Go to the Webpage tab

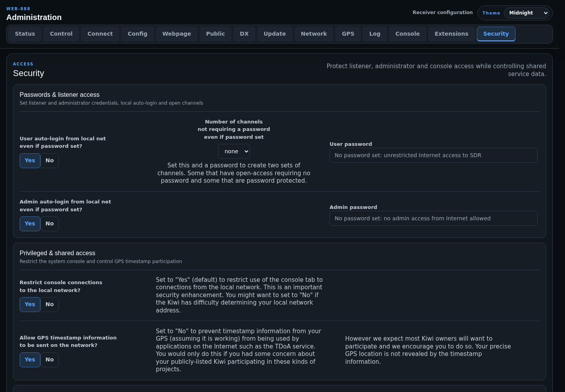177,34
